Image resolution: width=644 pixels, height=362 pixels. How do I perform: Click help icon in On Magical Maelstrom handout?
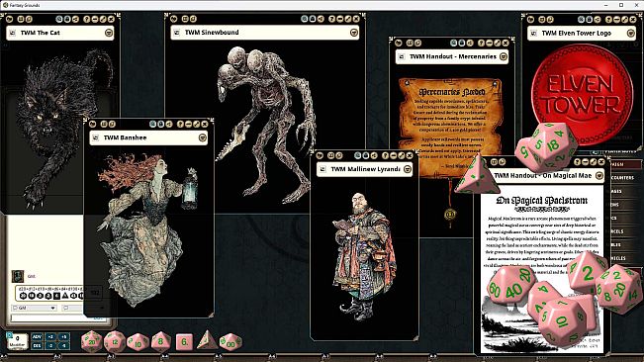pos(577,162)
